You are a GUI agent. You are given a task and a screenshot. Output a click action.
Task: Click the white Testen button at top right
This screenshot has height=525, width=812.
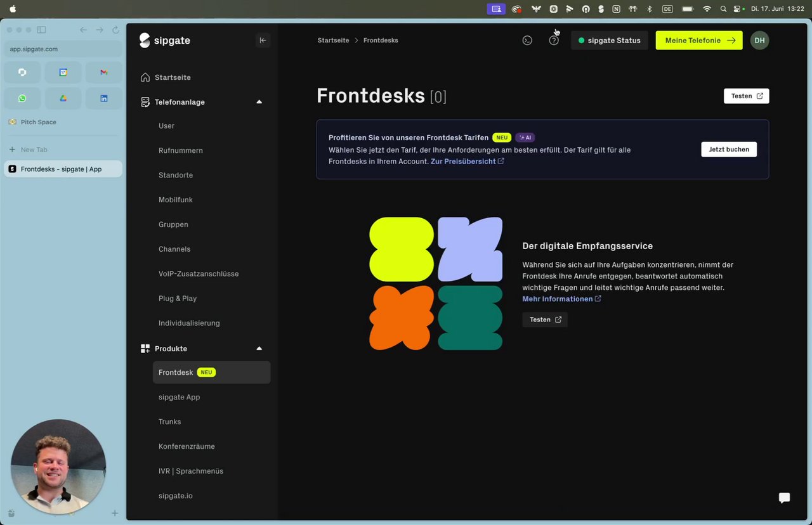[746, 96]
